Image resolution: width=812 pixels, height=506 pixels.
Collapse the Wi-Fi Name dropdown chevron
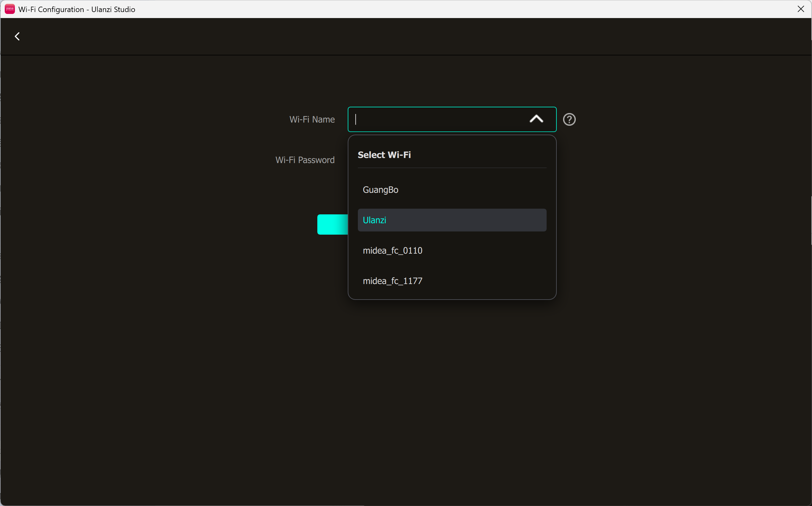click(x=536, y=119)
